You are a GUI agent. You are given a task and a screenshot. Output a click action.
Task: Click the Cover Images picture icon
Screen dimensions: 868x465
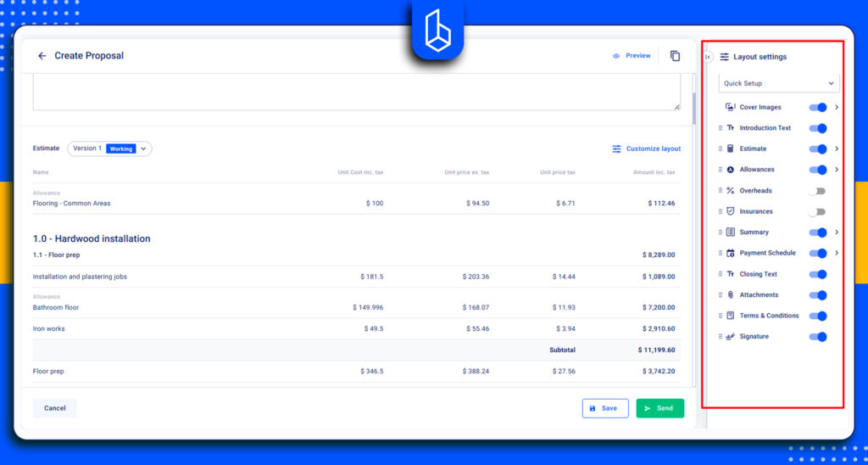[730, 107]
